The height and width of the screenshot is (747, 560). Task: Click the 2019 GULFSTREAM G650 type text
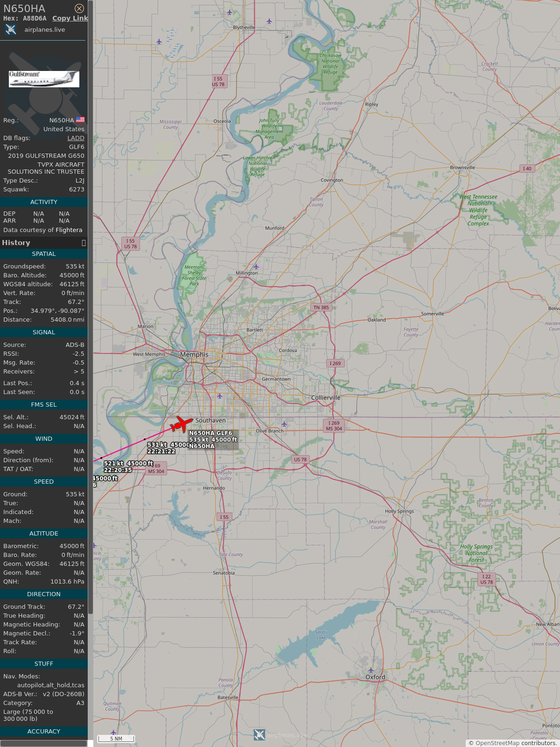(46, 156)
